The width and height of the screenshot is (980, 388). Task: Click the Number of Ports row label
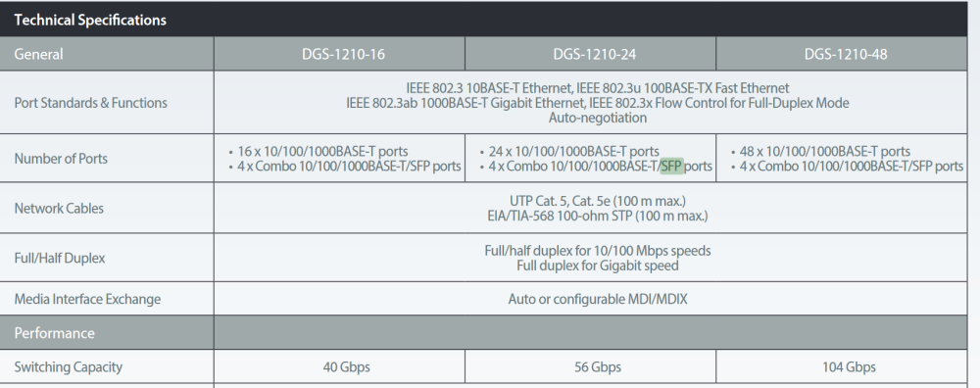click(61, 159)
